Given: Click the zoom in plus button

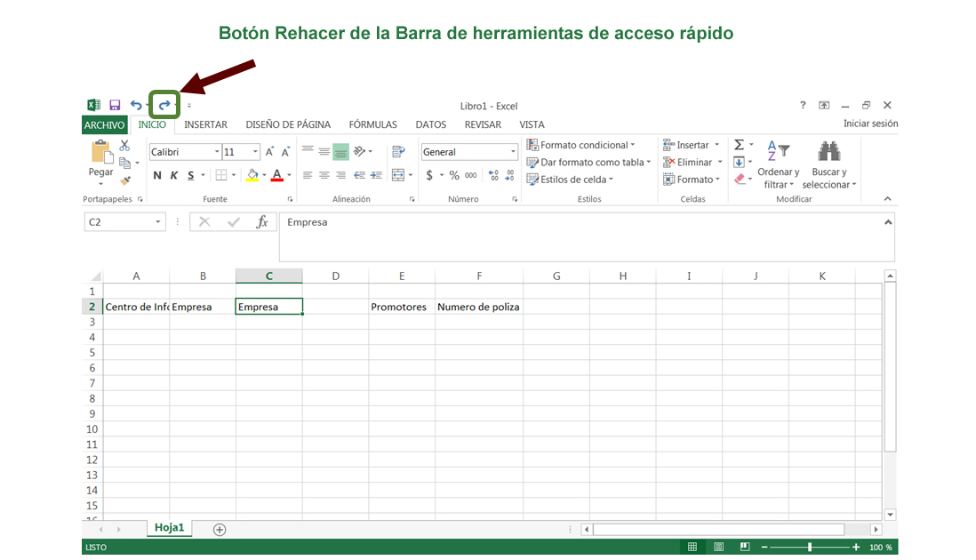Looking at the screenshot, I should click(857, 547).
